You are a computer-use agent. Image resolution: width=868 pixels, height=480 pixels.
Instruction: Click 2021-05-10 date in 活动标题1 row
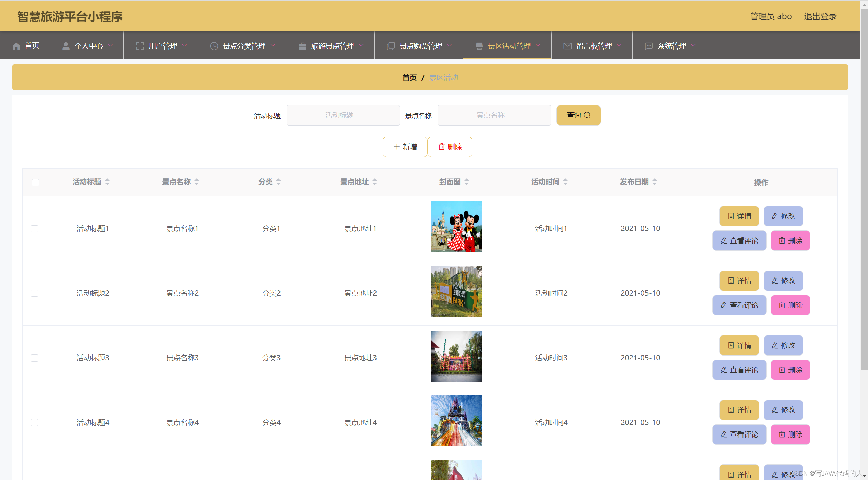pos(640,229)
